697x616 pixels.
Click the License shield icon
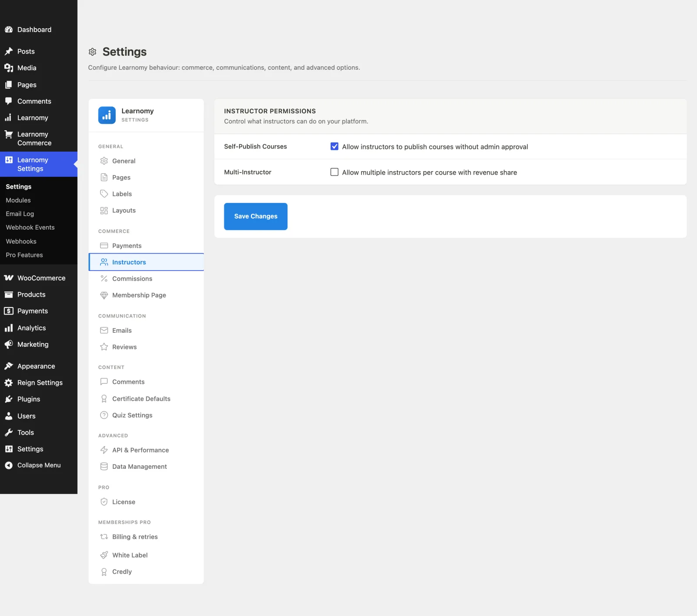pyautogui.click(x=104, y=502)
